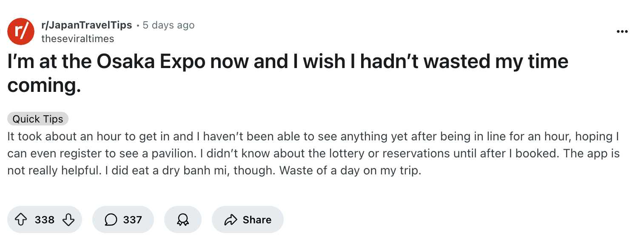Click the share arrow icon
The width and height of the screenshot is (644, 245).
point(230,219)
